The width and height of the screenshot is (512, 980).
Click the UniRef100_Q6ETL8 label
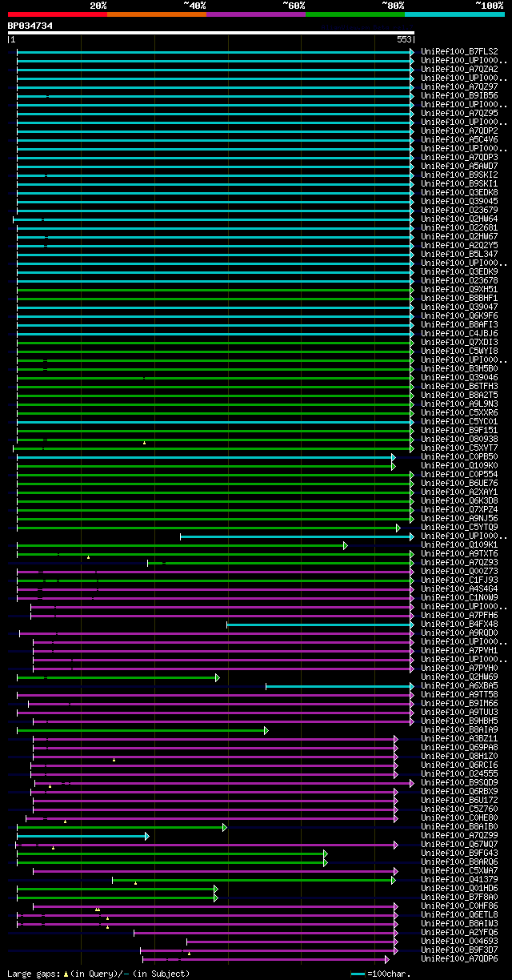coord(460,915)
